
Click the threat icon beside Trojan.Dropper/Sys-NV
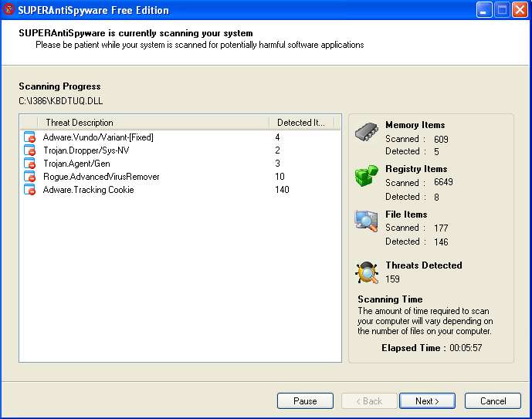[x=30, y=150]
